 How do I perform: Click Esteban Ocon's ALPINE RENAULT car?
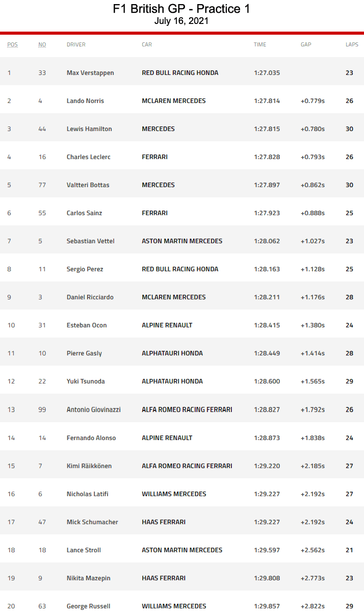pos(167,325)
